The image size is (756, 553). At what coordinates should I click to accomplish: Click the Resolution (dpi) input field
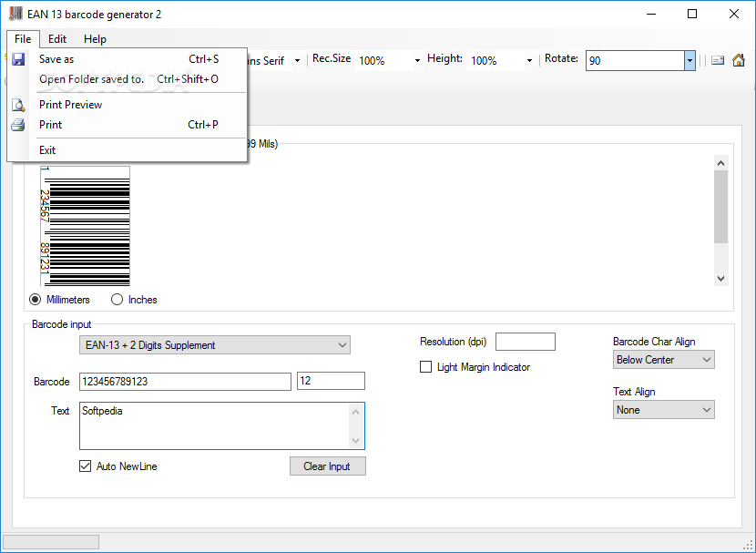click(x=525, y=342)
